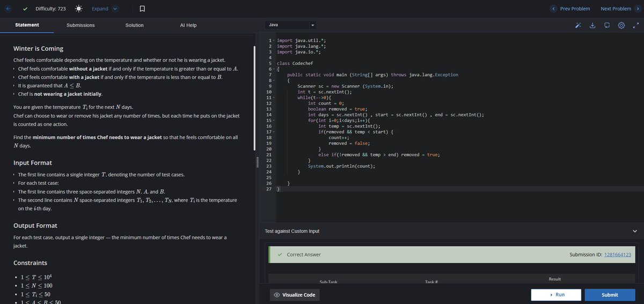Click the green solved checkmark icon

coord(25,9)
